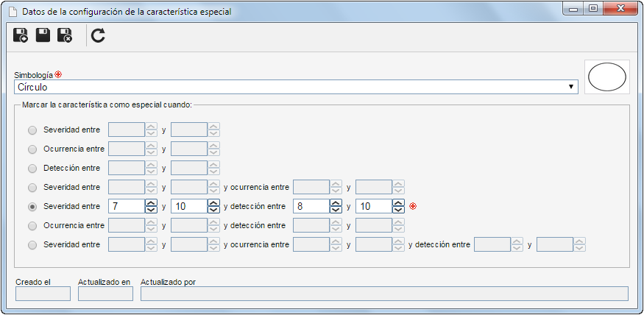Decrease the Severidad maximum value 10
The width and height of the screenshot is (644, 315).
[x=213, y=210]
